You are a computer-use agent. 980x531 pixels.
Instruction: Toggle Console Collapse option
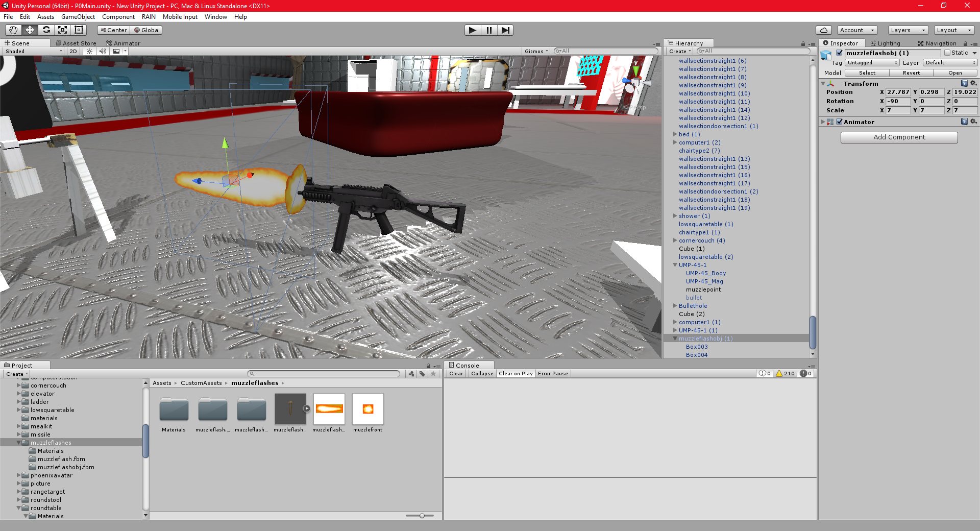coord(482,374)
